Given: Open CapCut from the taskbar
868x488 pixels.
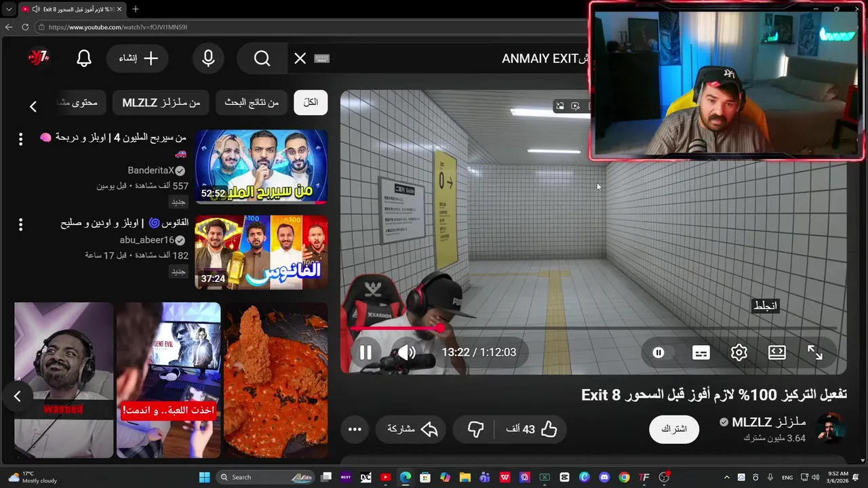Looking at the screenshot, I should pyautogui.click(x=564, y=477).
